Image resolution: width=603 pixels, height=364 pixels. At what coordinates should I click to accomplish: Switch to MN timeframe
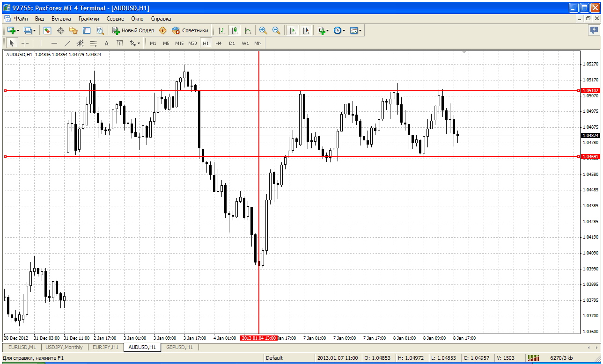coord(258,43)
